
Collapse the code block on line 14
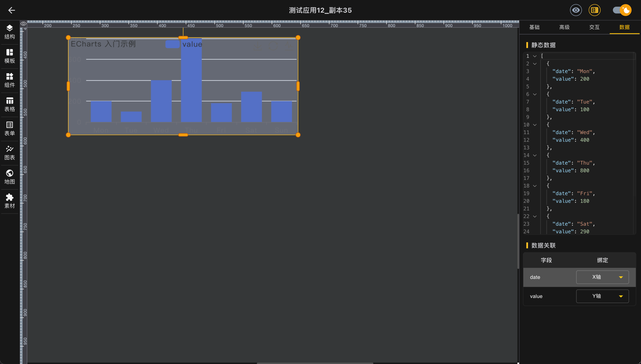pos(535,155)
